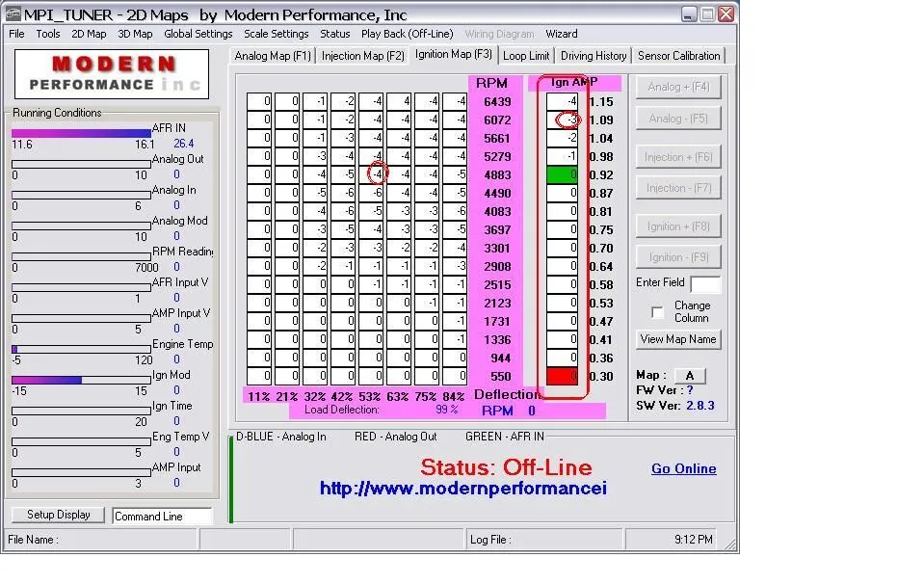Click the AFR IN gauge bar
Screen dimensions: 924x584
point(82,133)
